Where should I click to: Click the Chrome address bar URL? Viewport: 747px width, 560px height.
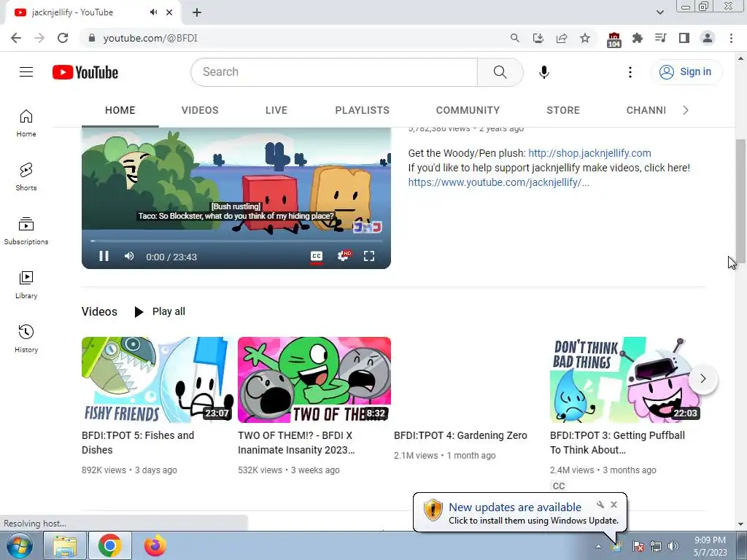coord(150,38)
